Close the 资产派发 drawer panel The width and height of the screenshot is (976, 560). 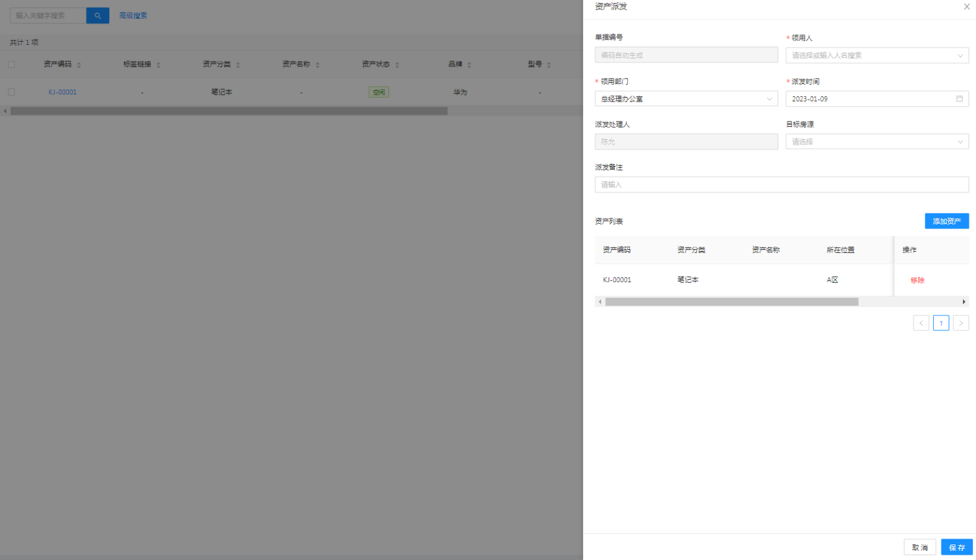[966, 7]
